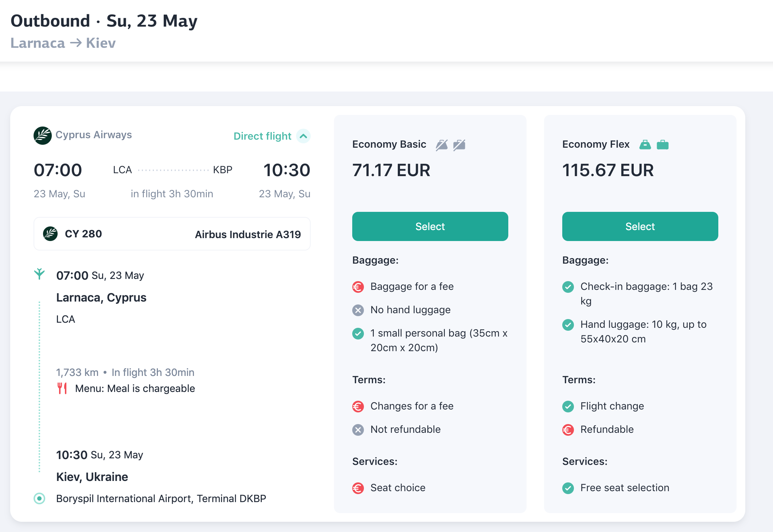
Task: Click the no hand luggage icon in Economy Basic header
Action: (x=442, y=145)
